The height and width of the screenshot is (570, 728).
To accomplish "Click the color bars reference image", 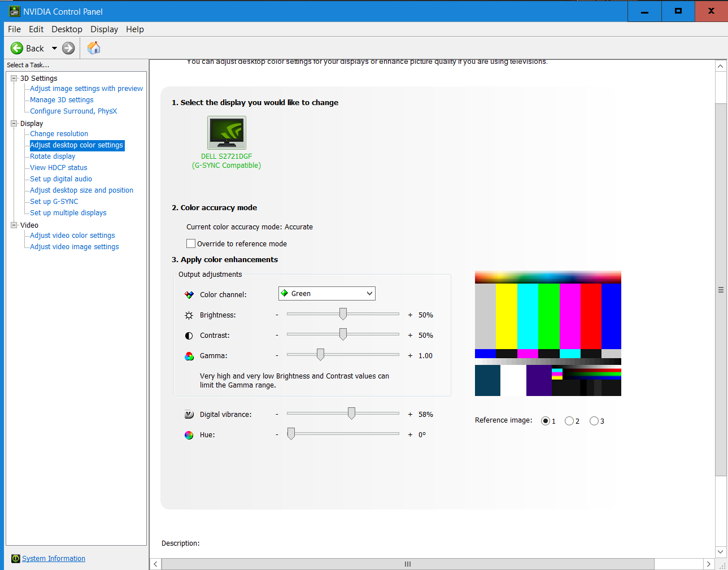I will tap(548, 333).
